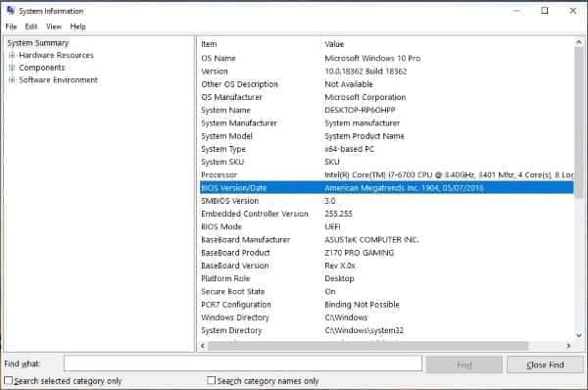Click the disabled Find button
Screen dimensions: 588x390
coord(465,365)
